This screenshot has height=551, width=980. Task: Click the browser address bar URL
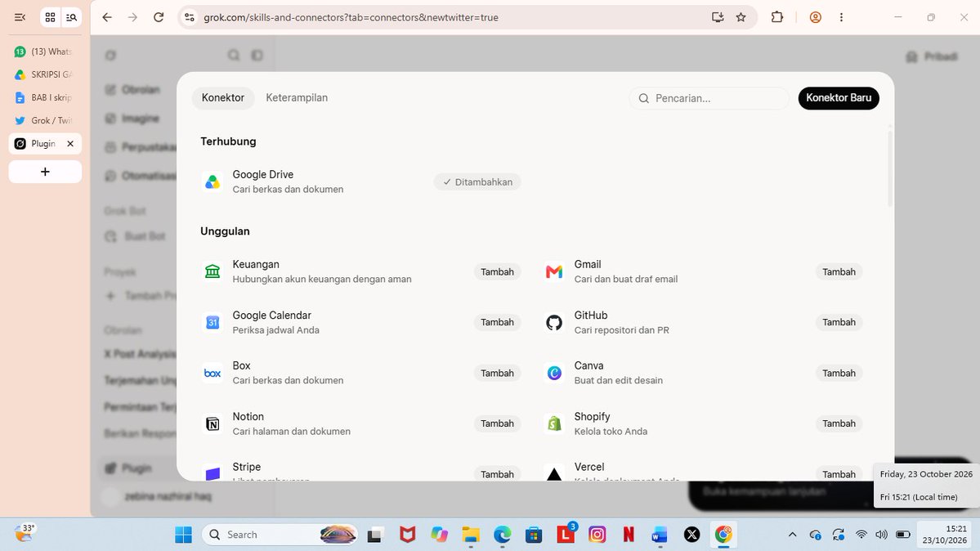click(351, 17)
